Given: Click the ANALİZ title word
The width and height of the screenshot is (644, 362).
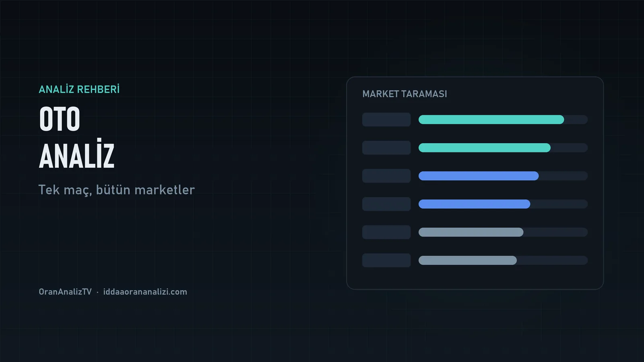Looking at the screenshot, I should point(77,154).
